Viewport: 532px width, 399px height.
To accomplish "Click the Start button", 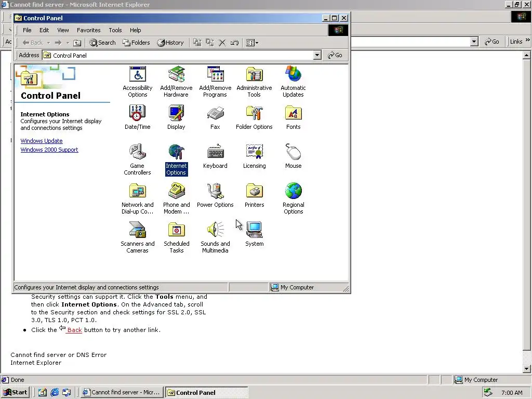I will [15, 392].
